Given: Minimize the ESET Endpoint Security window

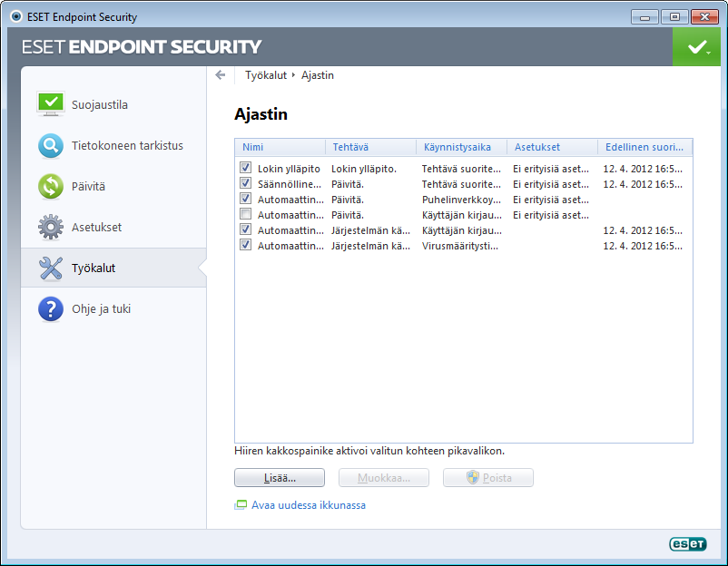Looking at the screenshot, I should [x=644, y=17].
